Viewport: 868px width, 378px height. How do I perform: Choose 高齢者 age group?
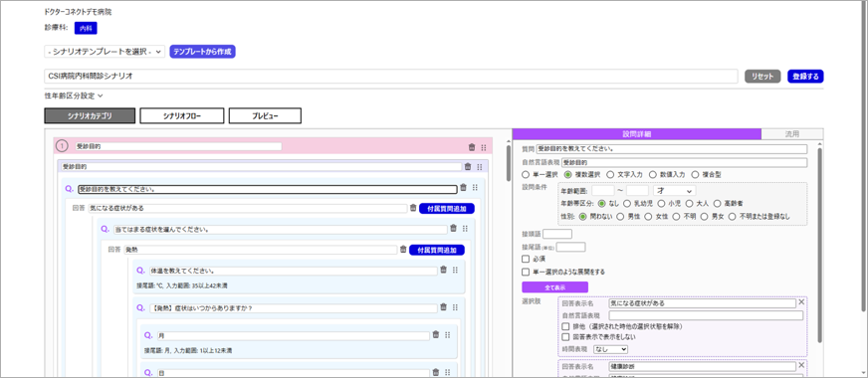click(x=718, y=204)
